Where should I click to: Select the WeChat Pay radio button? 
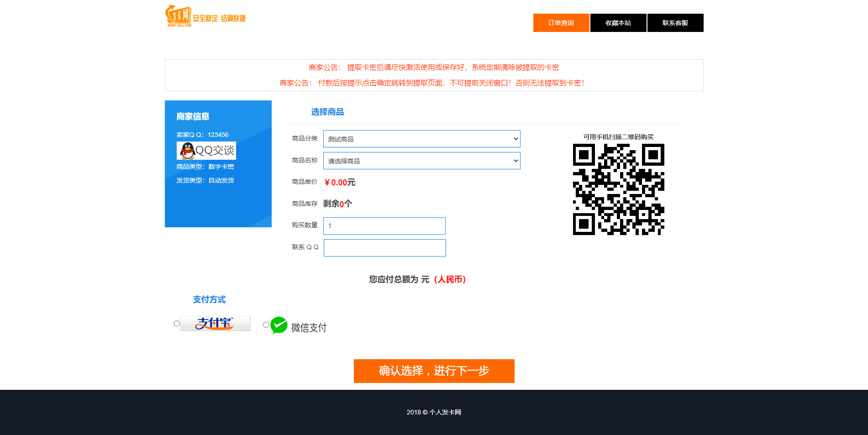[266, 325]
